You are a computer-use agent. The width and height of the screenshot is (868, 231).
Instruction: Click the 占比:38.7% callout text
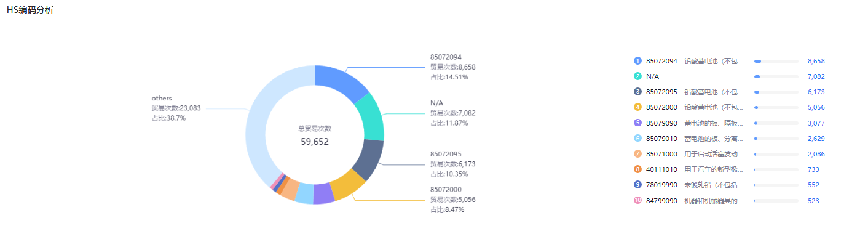pos(168,118)
